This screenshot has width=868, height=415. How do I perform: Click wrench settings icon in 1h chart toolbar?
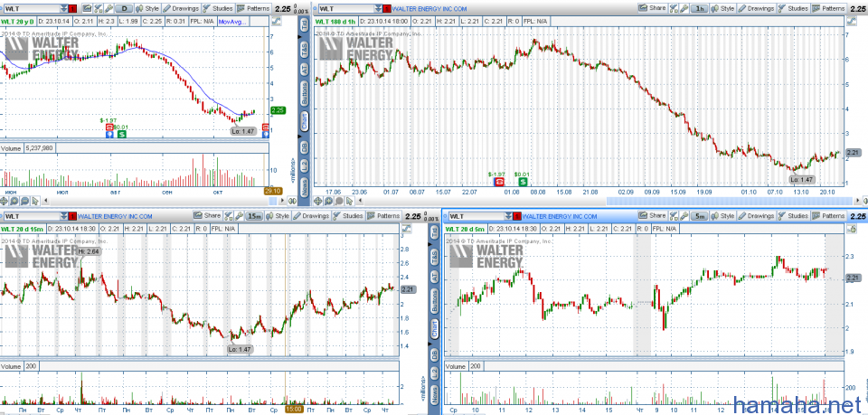point(684,8)
